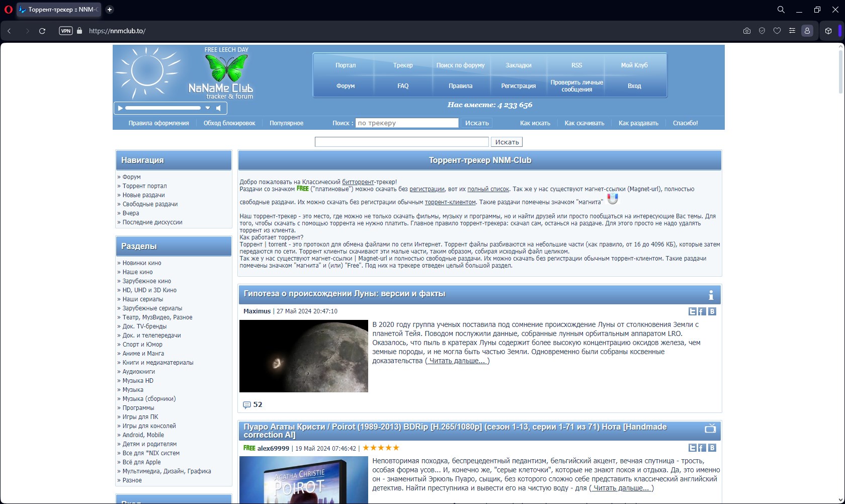
Task: Open tab search magnifier in title bar
Action: [x=781, y=9]
